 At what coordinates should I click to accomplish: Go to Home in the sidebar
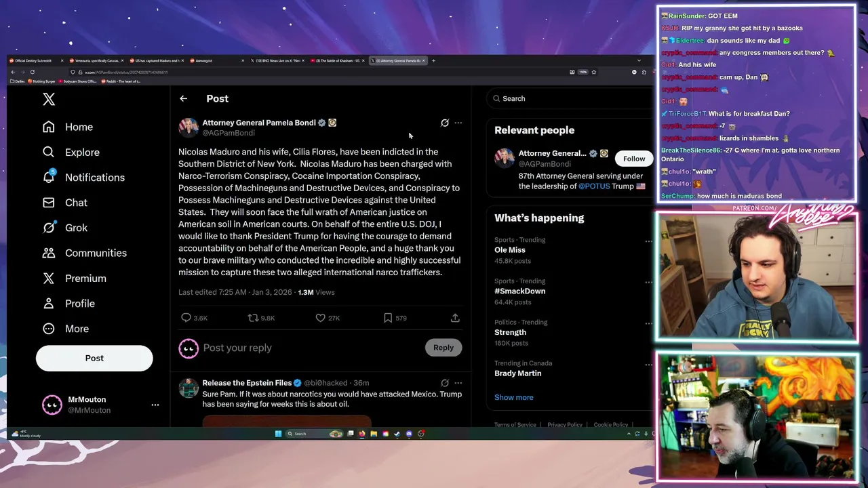(x=68, y=127)
